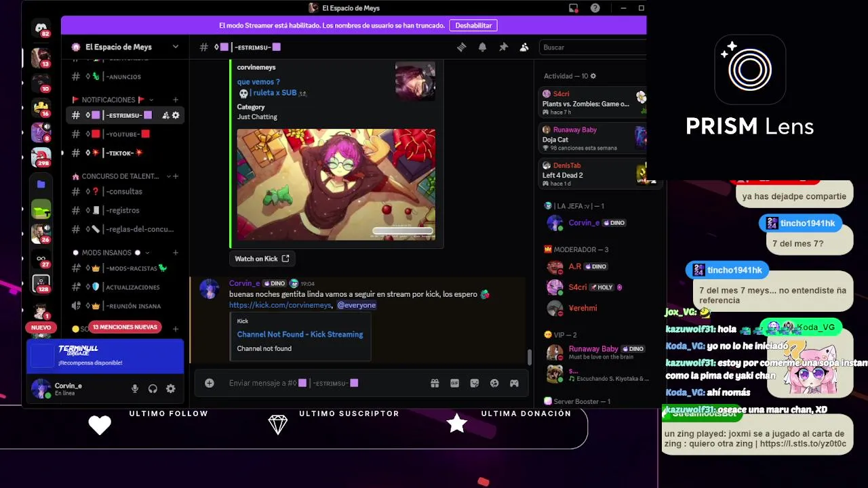Viewport: 868px width, 488px height.
Task: Click Corvin_e avatar in the user panel
Action: pos(41,388)
